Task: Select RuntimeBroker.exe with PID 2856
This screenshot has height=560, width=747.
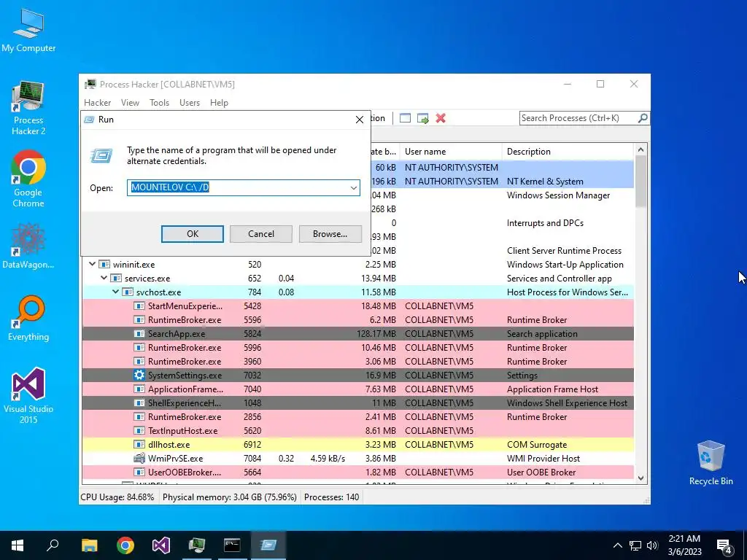Action: pyautogui.click(x=357, y=416)
